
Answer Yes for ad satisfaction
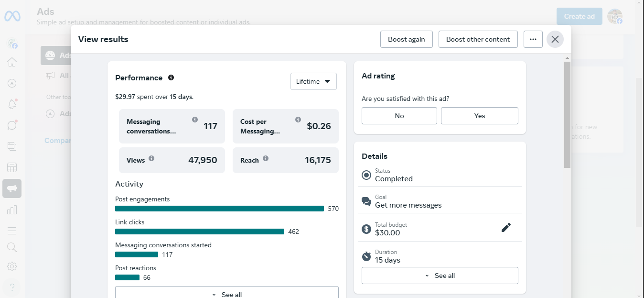point(479,116)
